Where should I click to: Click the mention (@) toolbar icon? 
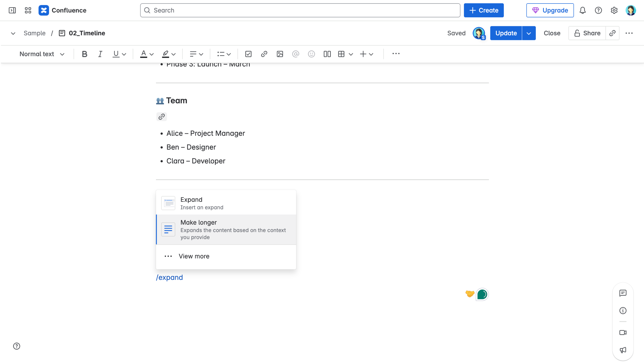tap(296, 54)
